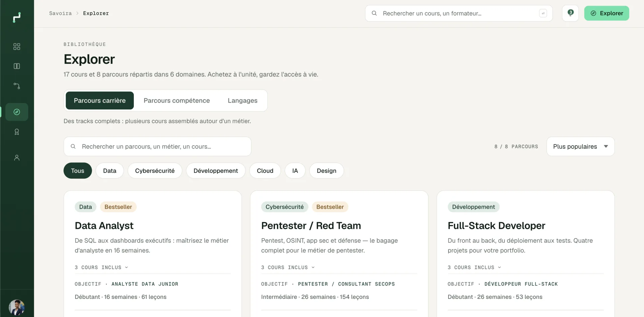Image resolution: width=644 pixels, height=317 pixels.
Task: Open the Plus populaires sort dropdown
Action: 580,147
